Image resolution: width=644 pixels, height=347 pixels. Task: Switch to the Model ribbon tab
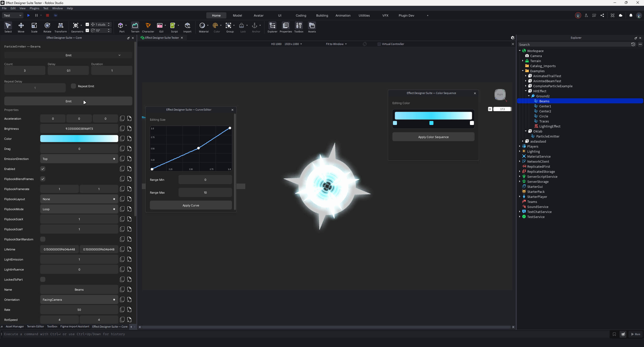coord(237,15)
